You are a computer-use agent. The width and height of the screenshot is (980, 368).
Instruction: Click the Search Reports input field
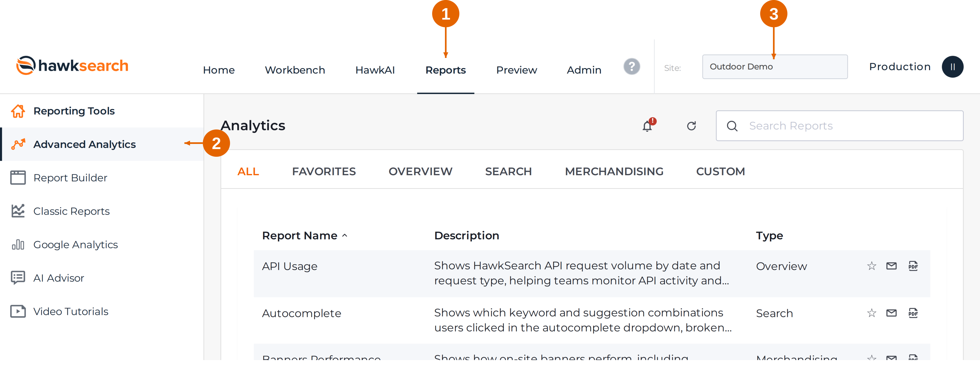[x=839, y=126]
